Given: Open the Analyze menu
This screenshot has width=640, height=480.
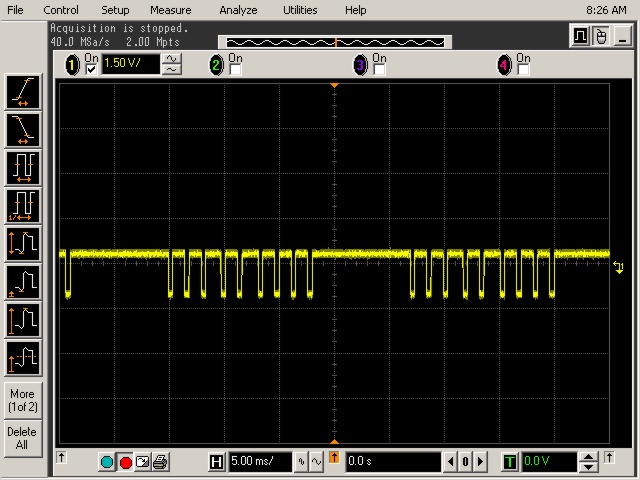Looking at the screenshot, I should [238, 10].
